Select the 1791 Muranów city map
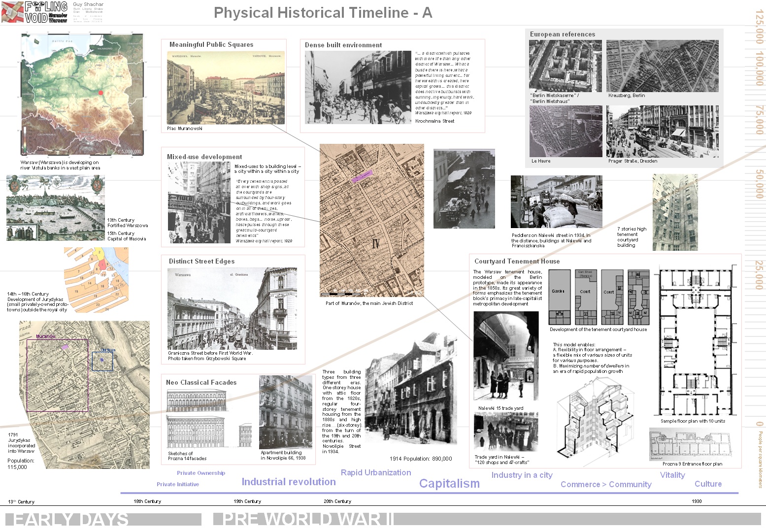Image resolution: width=766 pixels, height=532 pixels. click(x=84, y=395)
